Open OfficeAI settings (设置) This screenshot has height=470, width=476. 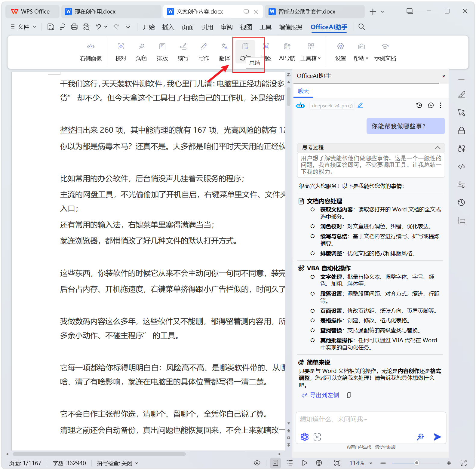[x=340, y=52]
